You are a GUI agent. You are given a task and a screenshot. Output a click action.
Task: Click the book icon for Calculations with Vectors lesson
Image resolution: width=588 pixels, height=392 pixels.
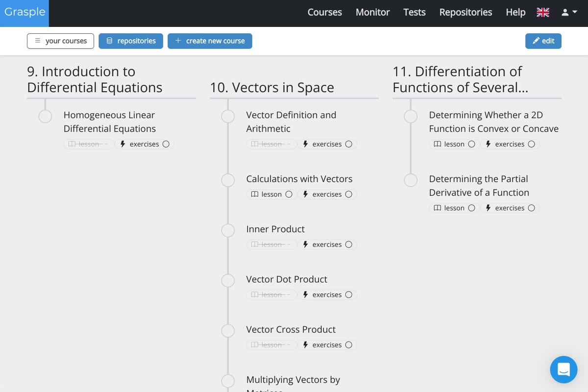pos(254,195)
